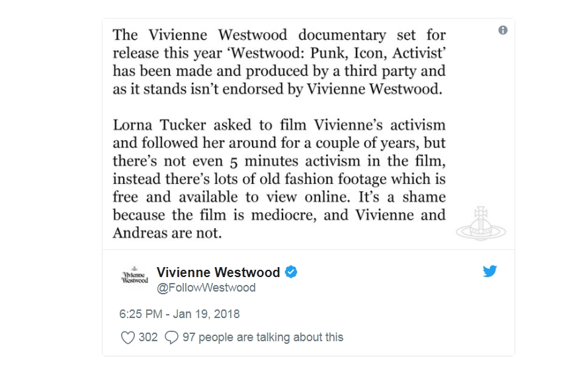Click the reply speech bubble icon
The width and height of the screenshot is (588, 371).
tap(171, 337)
